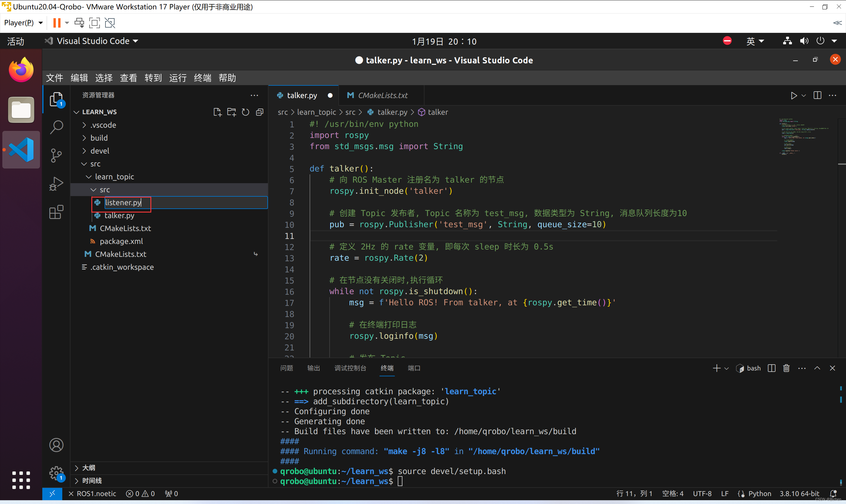Click the code minimap preview
This screenshot has height=504, width=846.
pos(805,137)
